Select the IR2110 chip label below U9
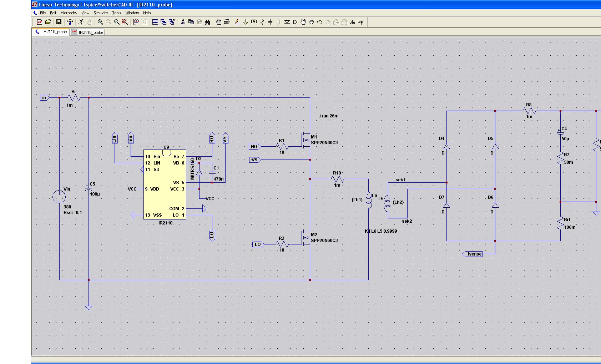 pyautogui.click(x=165, y=223)
